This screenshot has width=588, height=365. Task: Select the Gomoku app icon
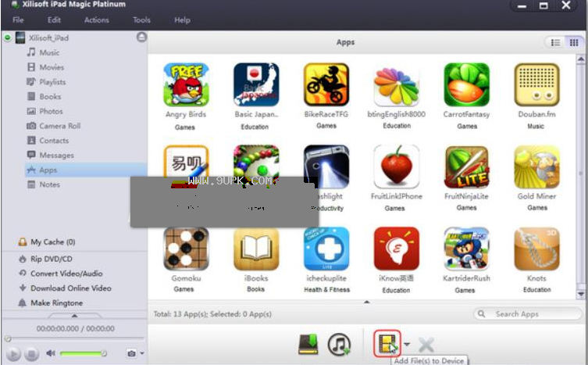[186, 249]
